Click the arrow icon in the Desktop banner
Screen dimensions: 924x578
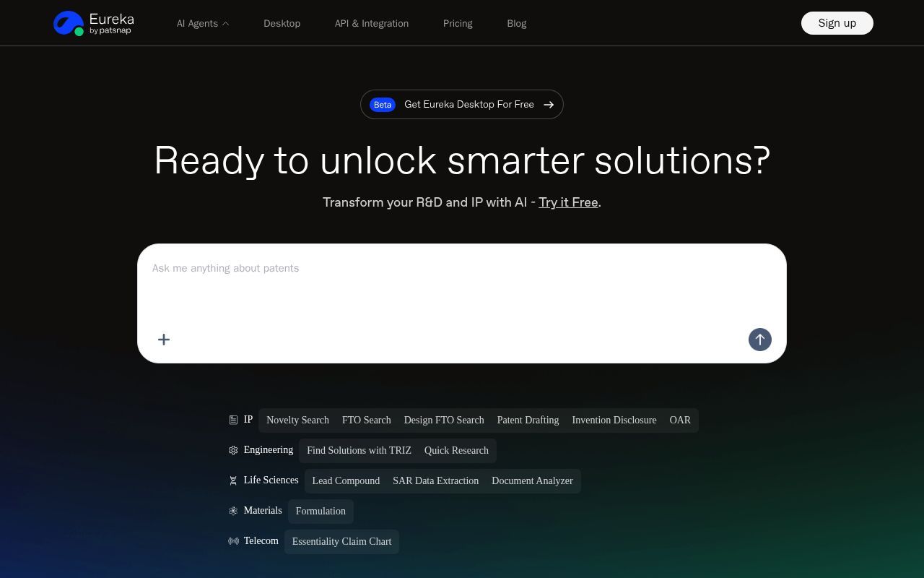coord(549,105)
